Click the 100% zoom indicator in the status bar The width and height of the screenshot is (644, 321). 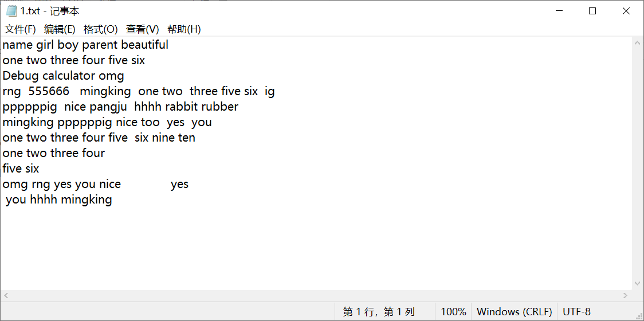[x=453, y=312]
